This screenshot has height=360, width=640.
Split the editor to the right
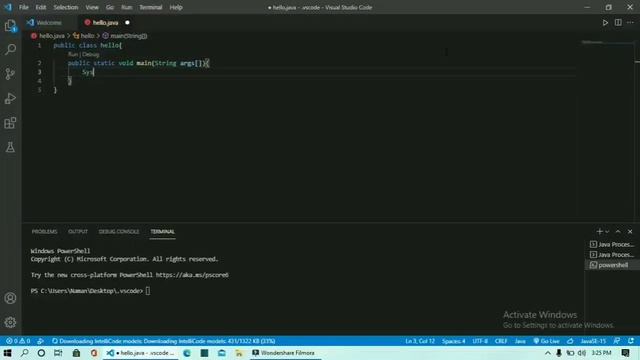(x=618, y=23)
